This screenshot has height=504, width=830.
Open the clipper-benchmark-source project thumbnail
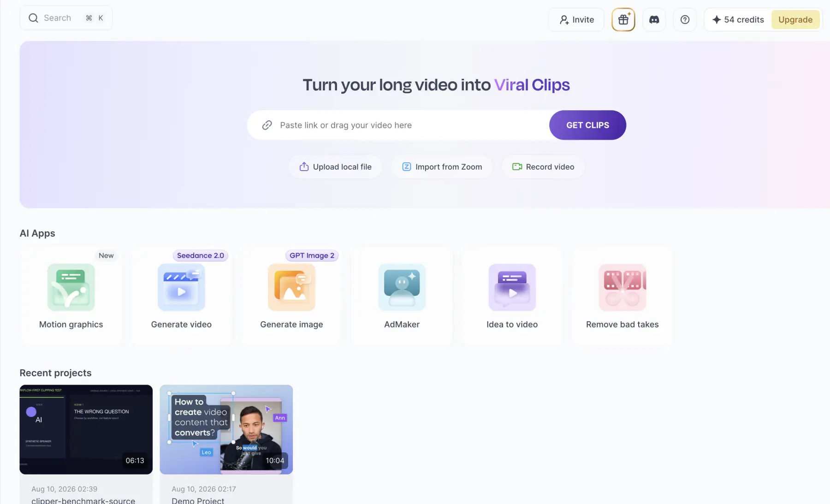click(86, 429)
